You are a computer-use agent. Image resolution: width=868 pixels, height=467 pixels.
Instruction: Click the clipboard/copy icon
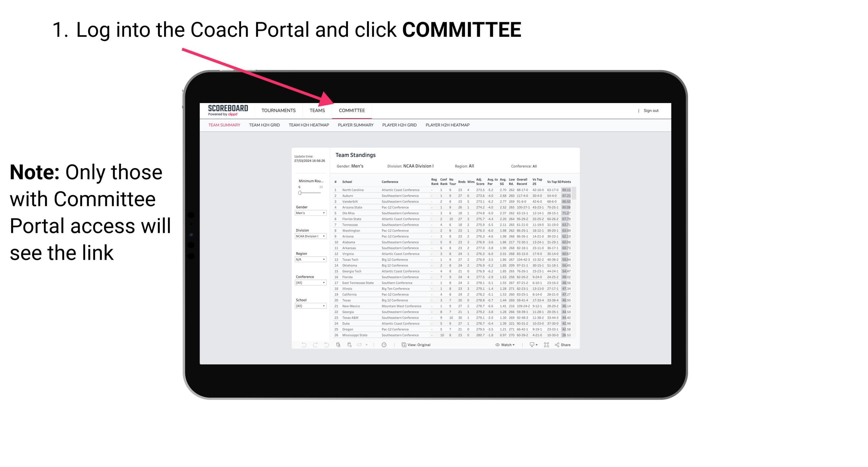[403, 345]
